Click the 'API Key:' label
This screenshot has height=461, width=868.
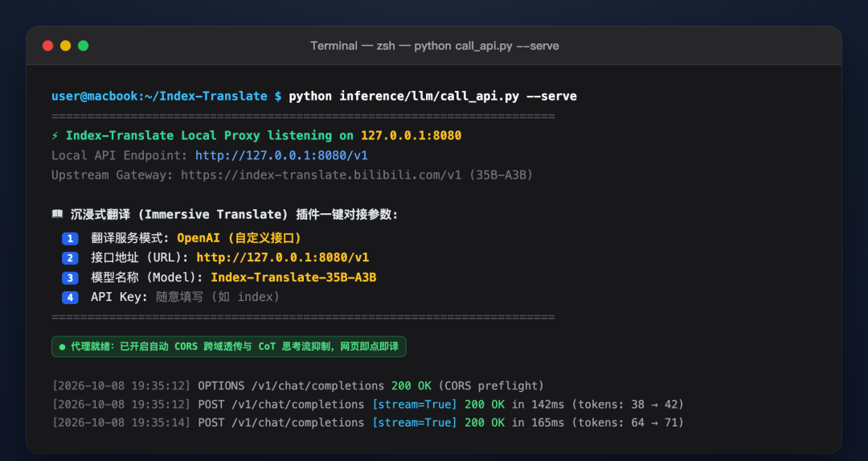coord(120,297)
